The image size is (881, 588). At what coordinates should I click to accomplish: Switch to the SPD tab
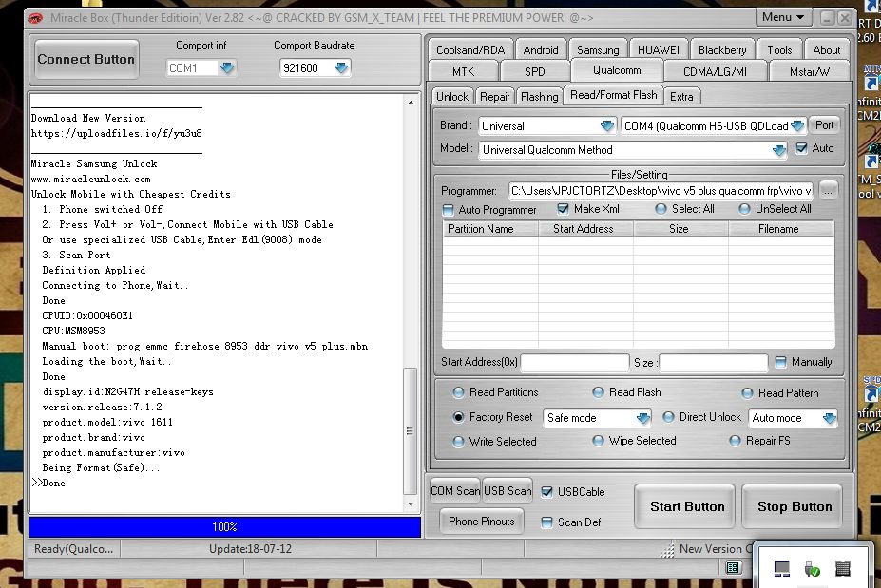(x=535, y=72)
